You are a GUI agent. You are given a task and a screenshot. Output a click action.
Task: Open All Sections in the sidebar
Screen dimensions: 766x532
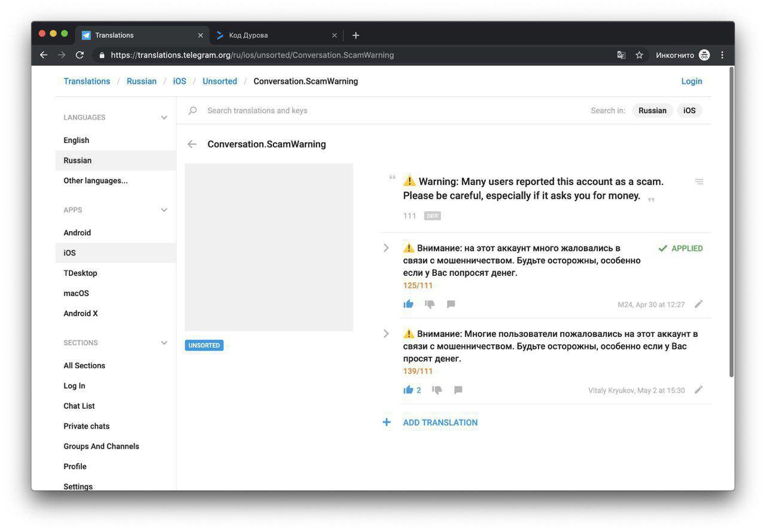[x=115, y=366]
